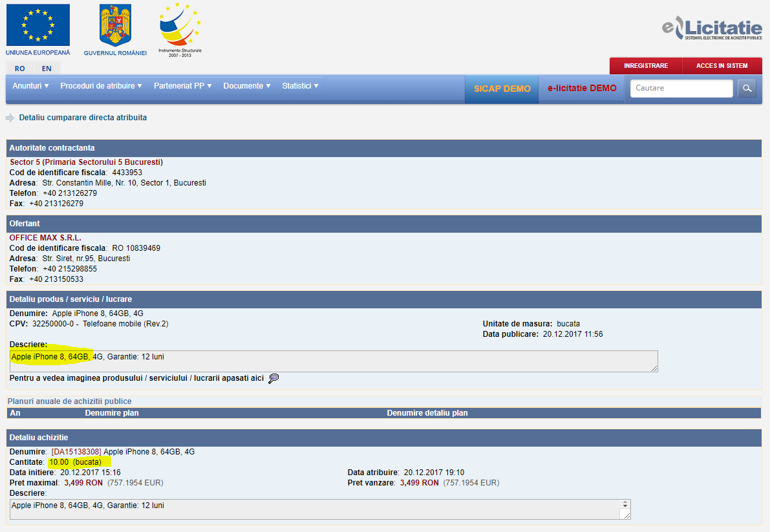Viewport: 770px width, 532px height.
Task: Click the Detaliu cumparare directa atribuita heading
Action: [x=83, y=118]
